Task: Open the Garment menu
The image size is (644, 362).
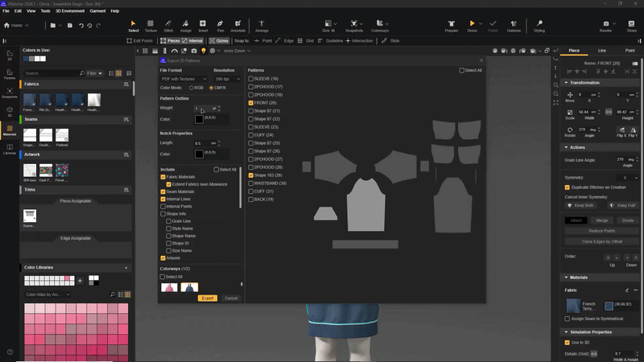Action: pyautogui.click(x=97, y=11)
